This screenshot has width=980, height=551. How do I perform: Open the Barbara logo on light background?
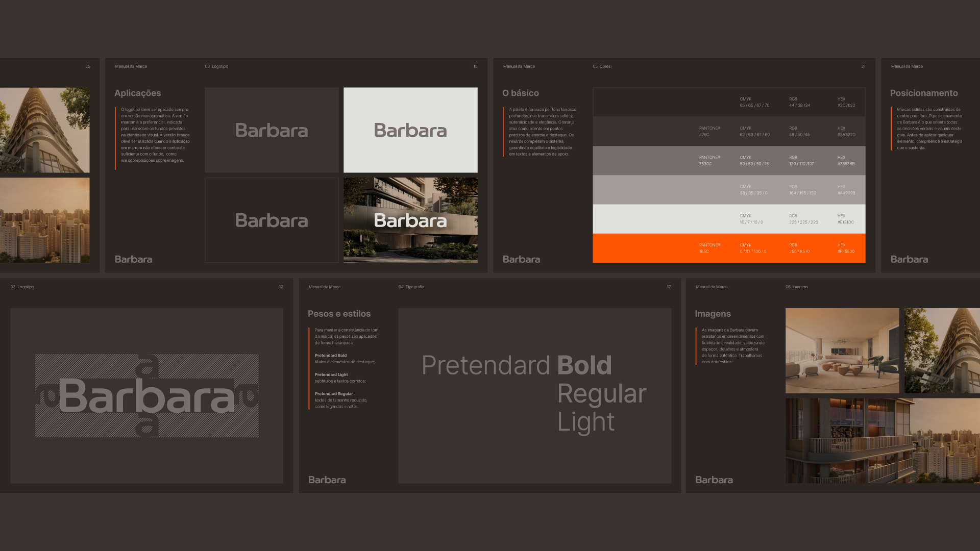click(410, 130)
